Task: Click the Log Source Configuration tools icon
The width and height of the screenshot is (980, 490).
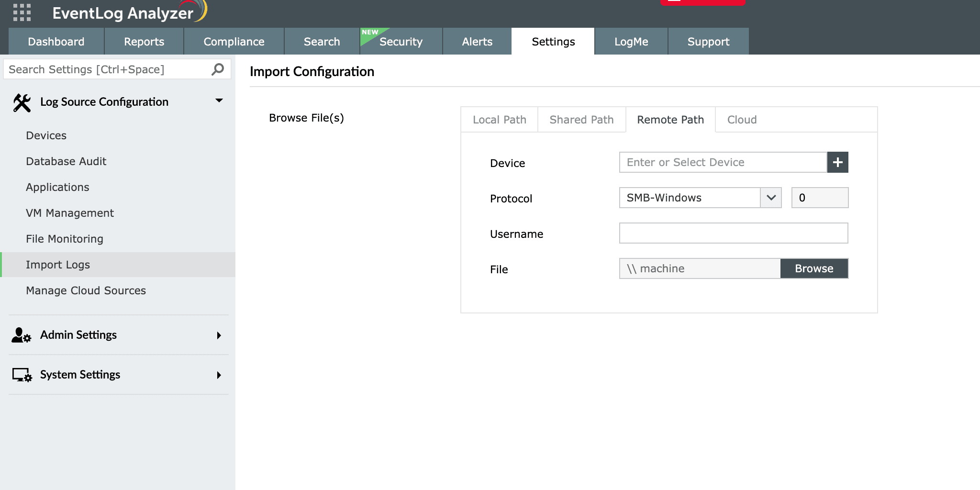Action: (22, 102)
